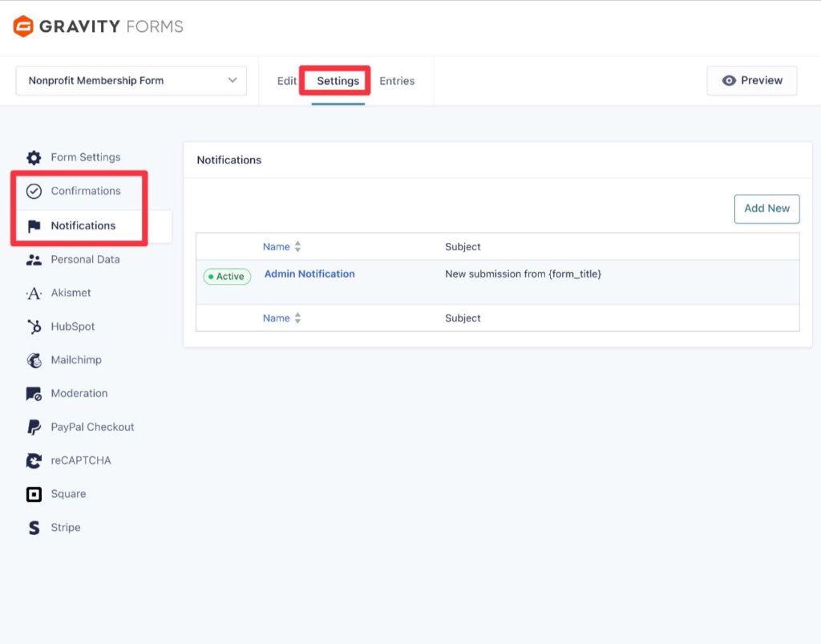Click the PayPal Checkout icon
This screenshot has width=821, height=644.
coord(34,427)
